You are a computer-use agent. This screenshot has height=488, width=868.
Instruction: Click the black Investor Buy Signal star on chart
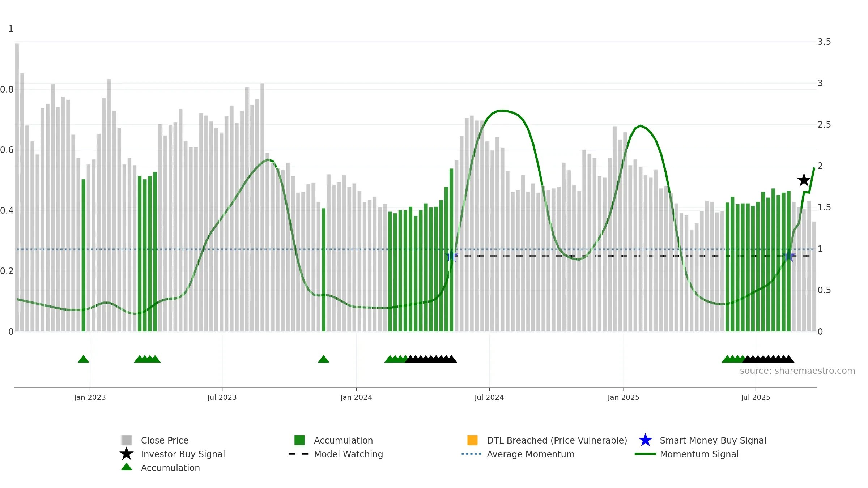coord(804,180)
